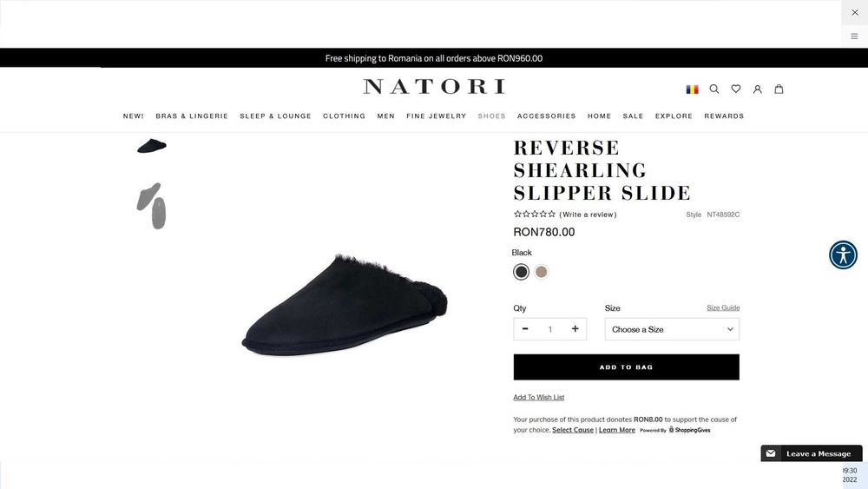The width and height of the screenshot is (868, 489).
Task: Open the search magnifier icon
Action: coord(714,89)
